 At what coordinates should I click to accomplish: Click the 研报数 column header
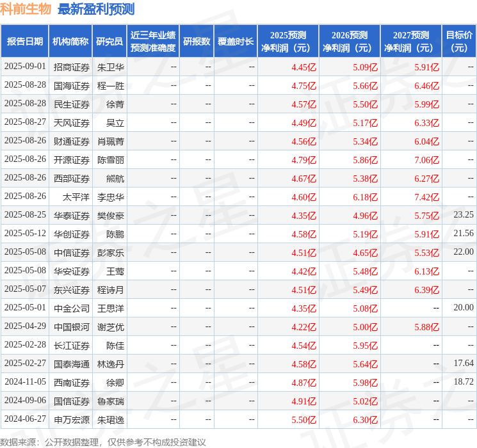(197, 42)
